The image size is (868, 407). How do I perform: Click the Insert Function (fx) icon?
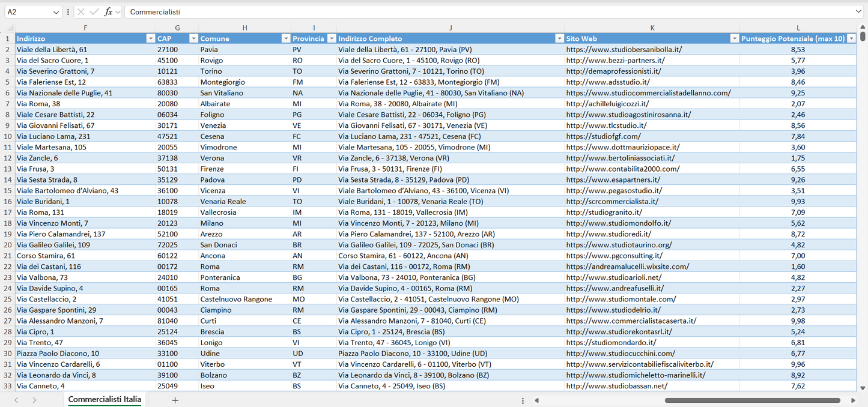point(108,11)
